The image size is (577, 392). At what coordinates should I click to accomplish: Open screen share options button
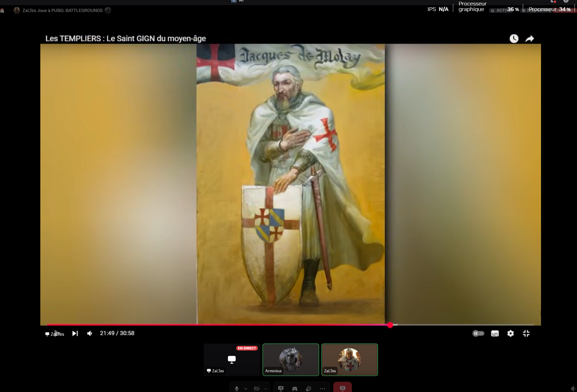point(281,388)
